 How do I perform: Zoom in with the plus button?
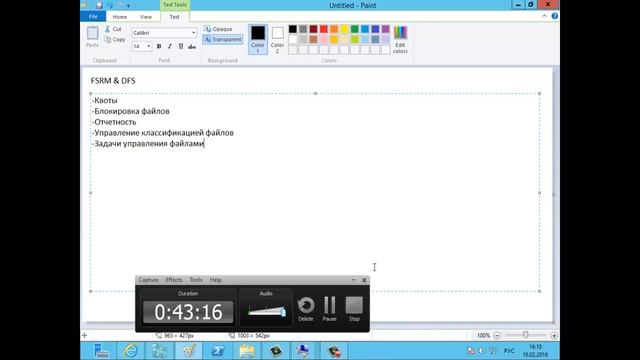pyautogui.click(x=554, y=336)
